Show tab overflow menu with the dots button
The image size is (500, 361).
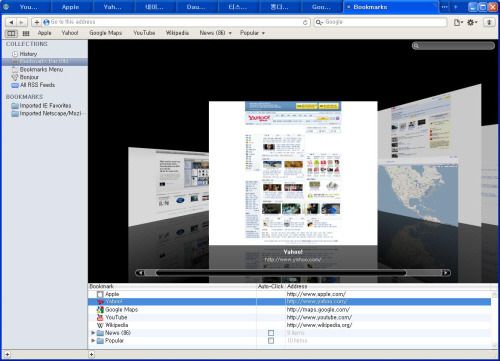tap(445, 7)
